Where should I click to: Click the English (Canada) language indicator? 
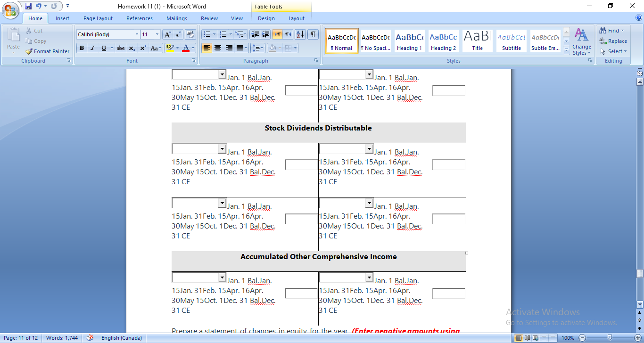click(x=122, y=338)
